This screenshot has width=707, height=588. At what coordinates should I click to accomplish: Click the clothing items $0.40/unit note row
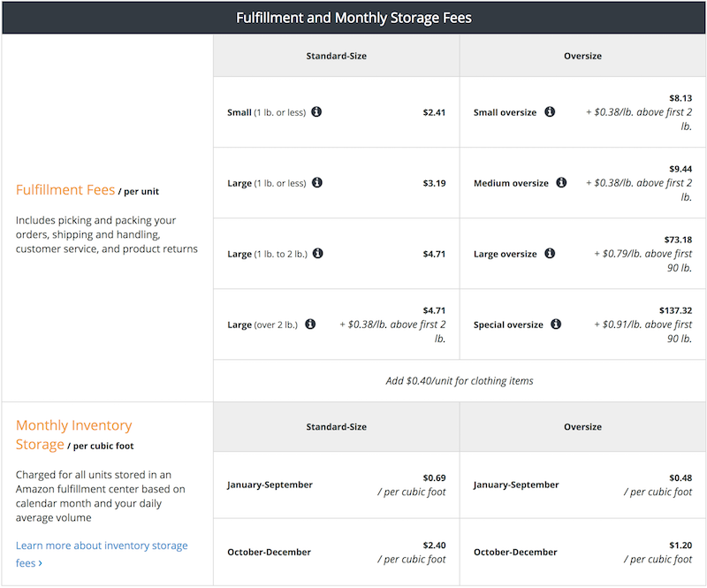pos(460,380)
